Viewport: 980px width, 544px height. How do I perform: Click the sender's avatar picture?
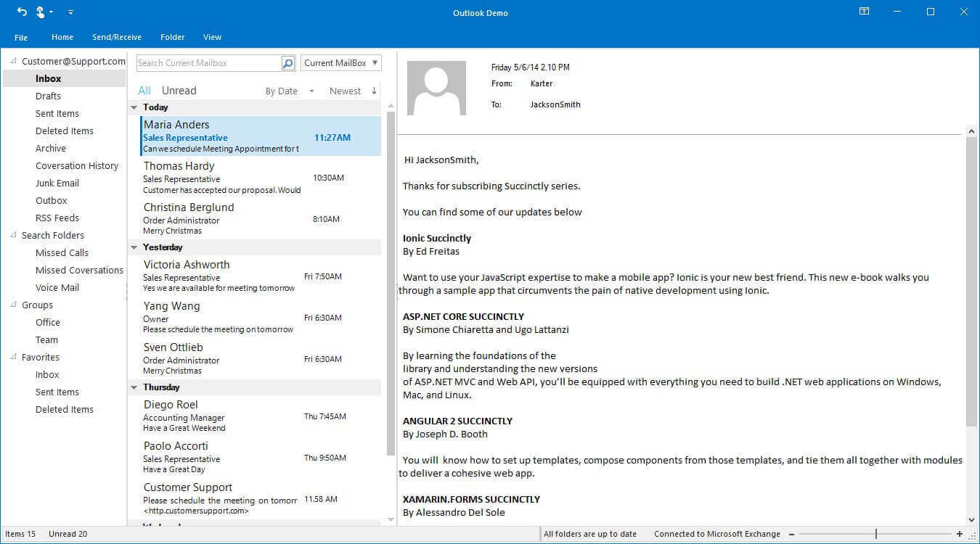pos(436,88)
